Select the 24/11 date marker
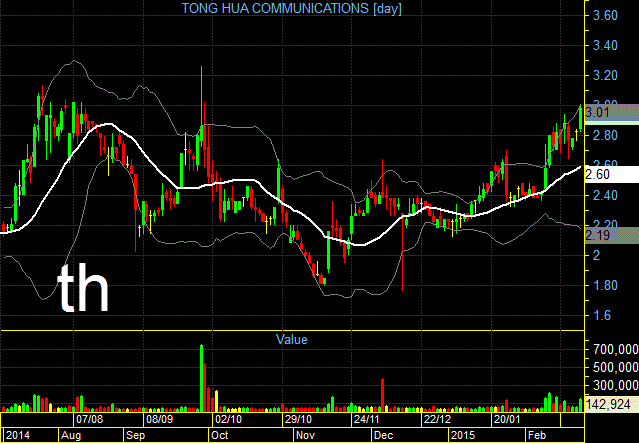This screenshot has height=443, width=639. (368, 419)
